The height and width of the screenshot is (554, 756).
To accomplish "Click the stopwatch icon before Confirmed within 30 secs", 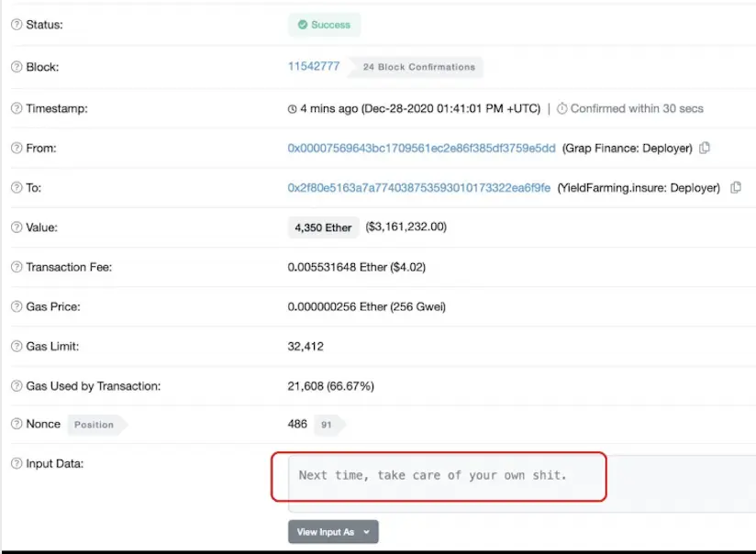I will coord(562,108).
